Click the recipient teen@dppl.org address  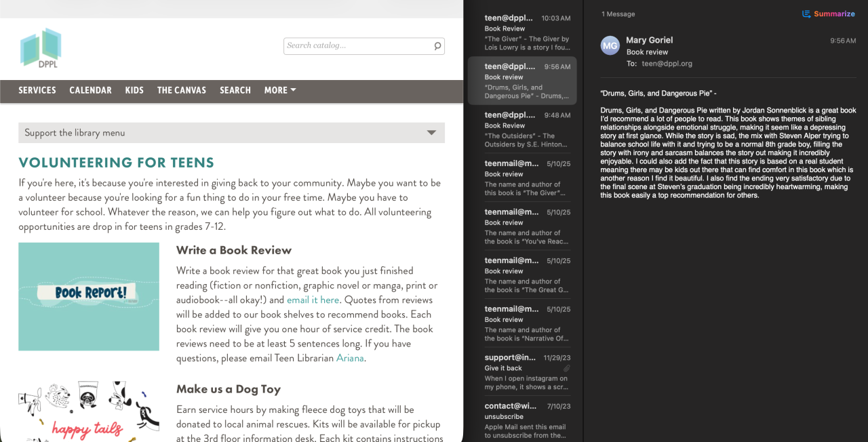coord(667,64)
